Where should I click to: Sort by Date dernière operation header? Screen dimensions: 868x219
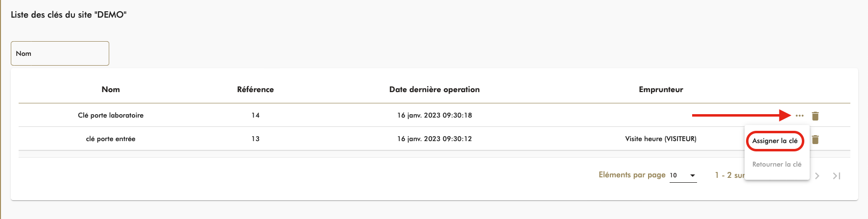click(434, 90)
